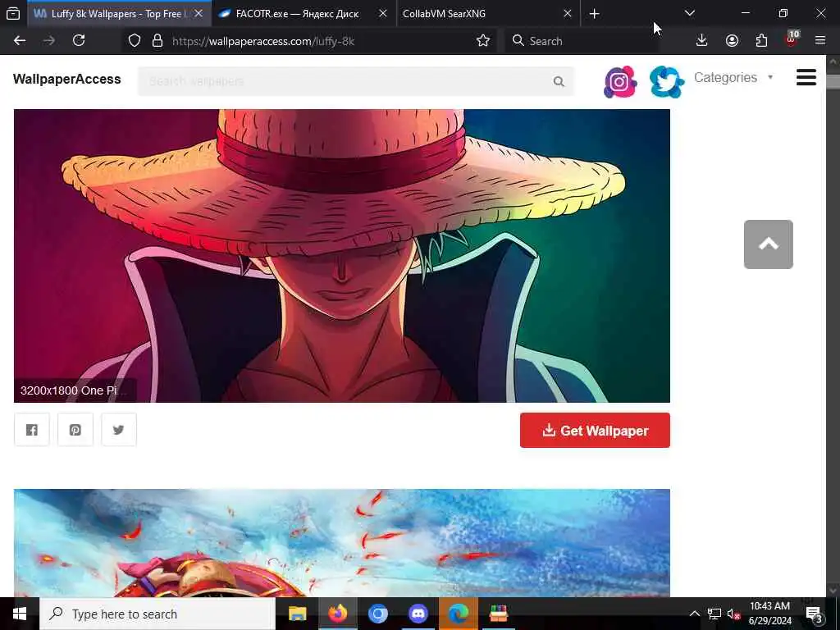
Task: Click the uBlock extension icon with badge 10
Action: point(792,41)
